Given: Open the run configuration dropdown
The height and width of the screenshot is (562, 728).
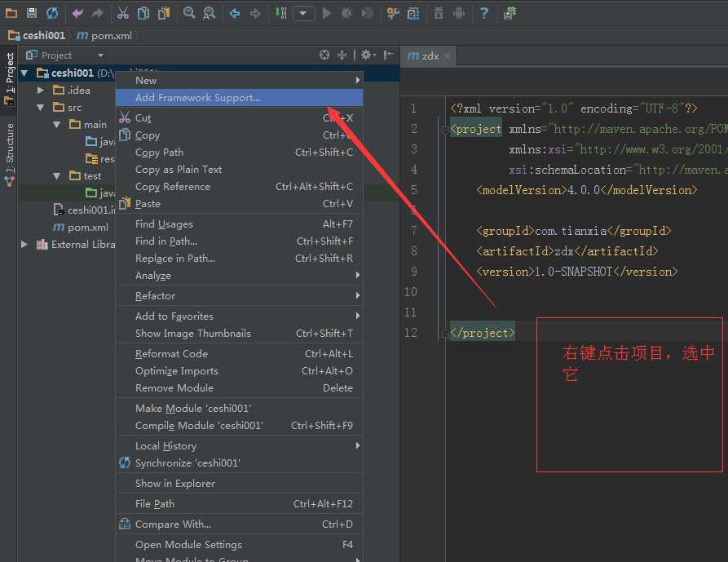Looking at the screenshot, I should pos(303,14).
